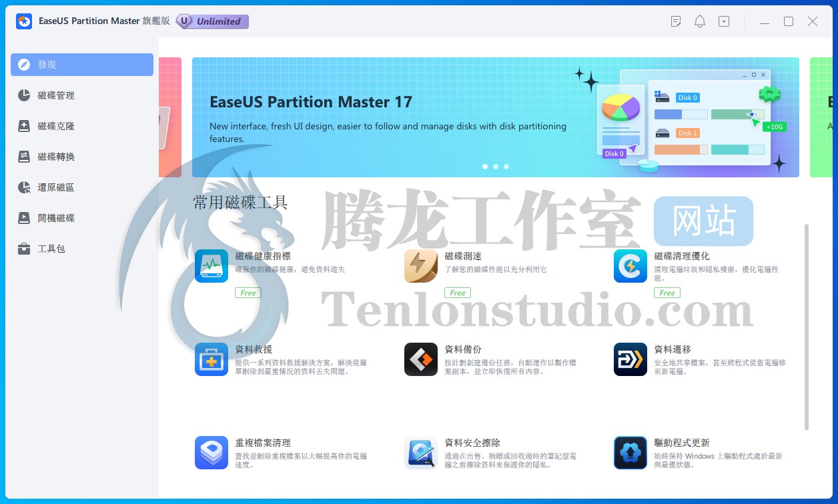Open the 資料救援 first-aid icon

212,359
